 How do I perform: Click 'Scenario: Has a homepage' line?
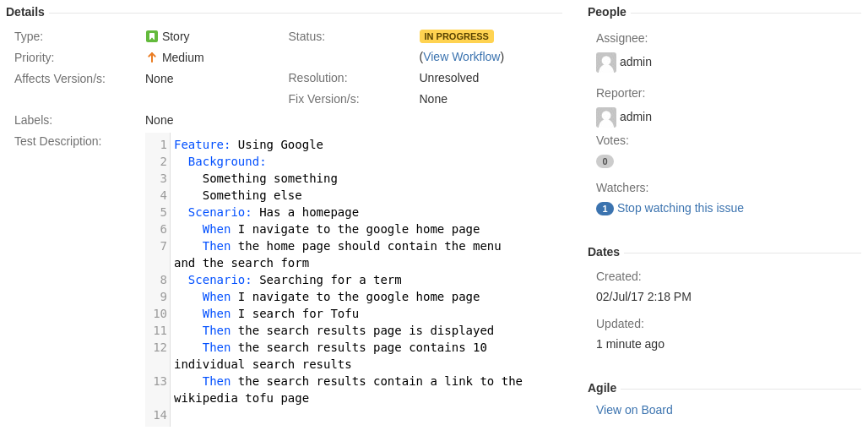click(274, 212)
